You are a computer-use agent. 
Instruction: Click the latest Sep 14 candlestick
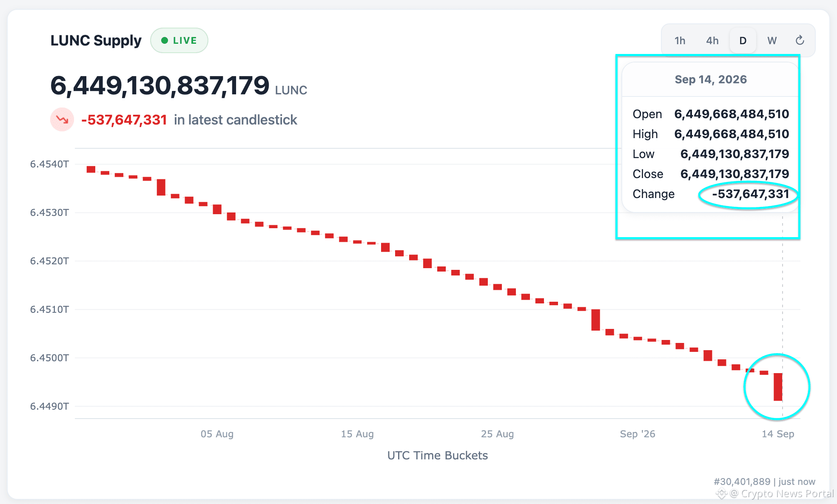[778, 387]
